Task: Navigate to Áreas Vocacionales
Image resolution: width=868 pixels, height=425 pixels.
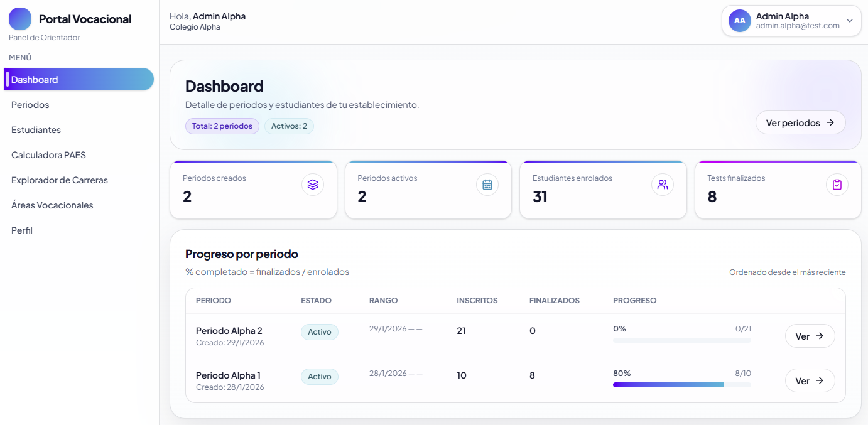Action: [x=52, y=205]
